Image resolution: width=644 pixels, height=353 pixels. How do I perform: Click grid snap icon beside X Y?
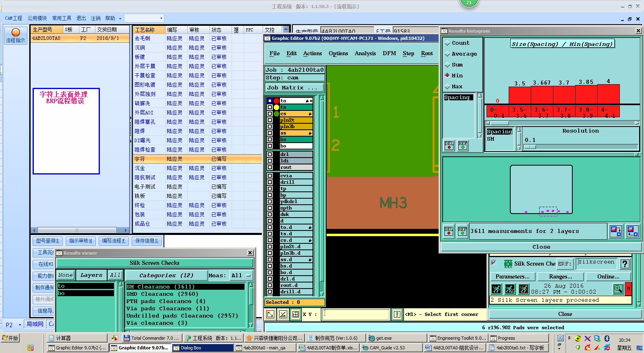coord(296,314)
